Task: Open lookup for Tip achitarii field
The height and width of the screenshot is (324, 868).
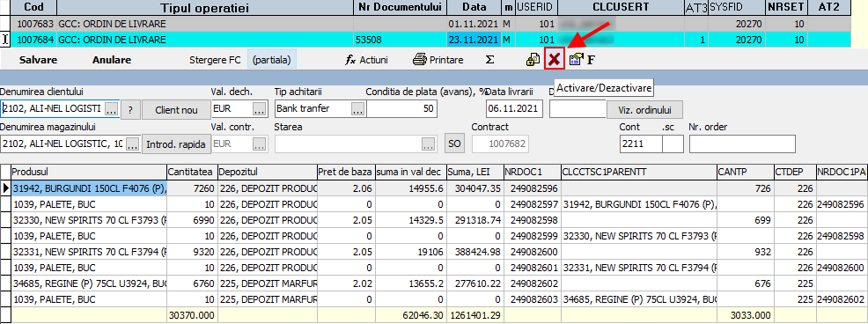Action: coord(357,109)
